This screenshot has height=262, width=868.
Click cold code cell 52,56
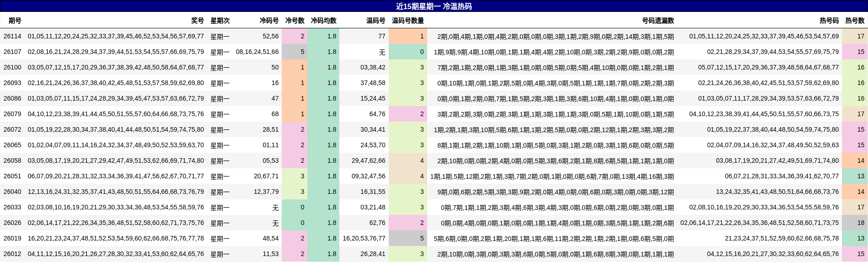(x=270, y=36)
